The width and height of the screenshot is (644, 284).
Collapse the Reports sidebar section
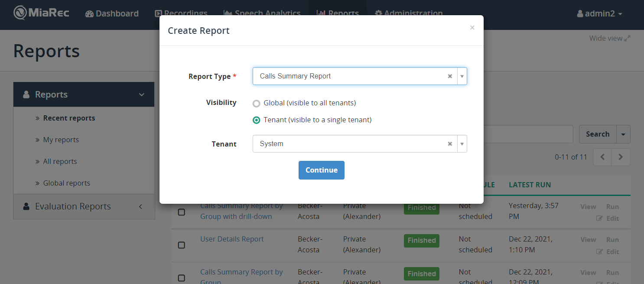(84, 95)
